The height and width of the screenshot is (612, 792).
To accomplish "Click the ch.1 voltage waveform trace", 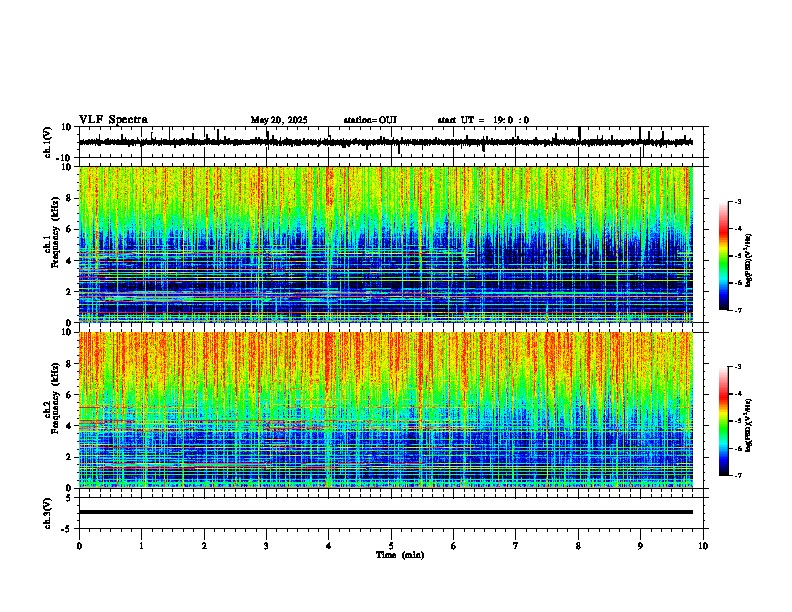I will pos(385,142).
